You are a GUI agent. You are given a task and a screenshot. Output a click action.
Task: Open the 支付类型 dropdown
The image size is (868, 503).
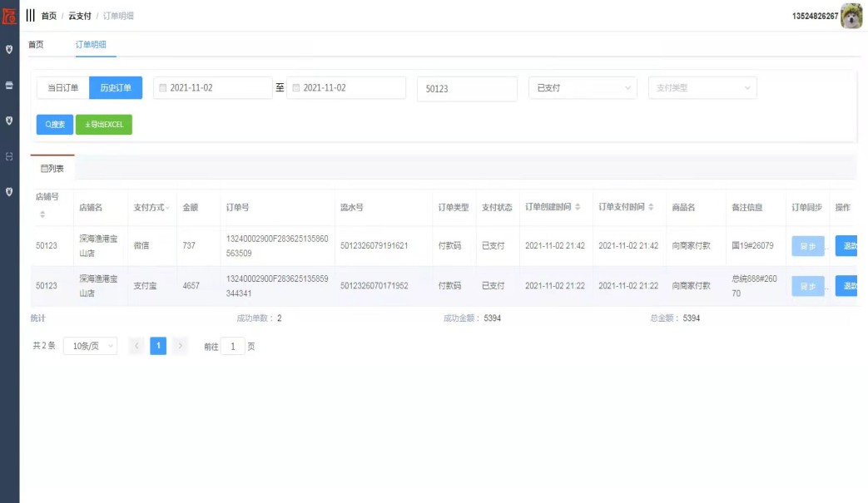click(x=702, y=88)
